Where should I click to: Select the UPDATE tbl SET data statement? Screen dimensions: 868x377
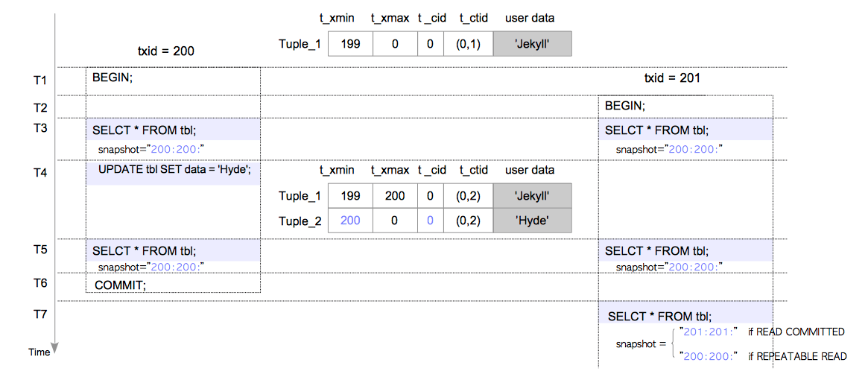point(175,169)
